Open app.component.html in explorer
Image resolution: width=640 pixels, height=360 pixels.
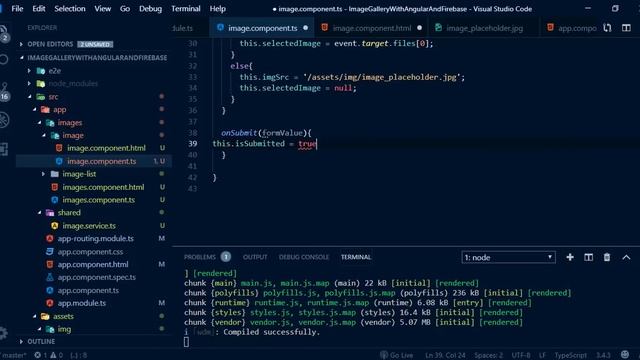93,264
